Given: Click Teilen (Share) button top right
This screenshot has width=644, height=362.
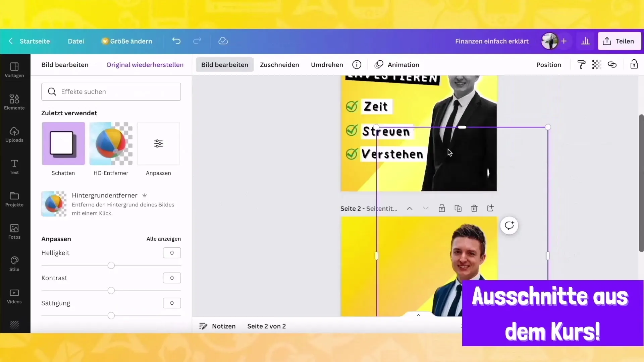Looking at the screenshot, I should 620,41.
